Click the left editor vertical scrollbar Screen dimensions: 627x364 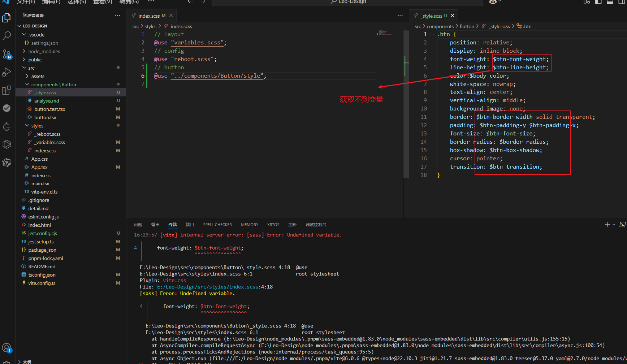[406, 105]
